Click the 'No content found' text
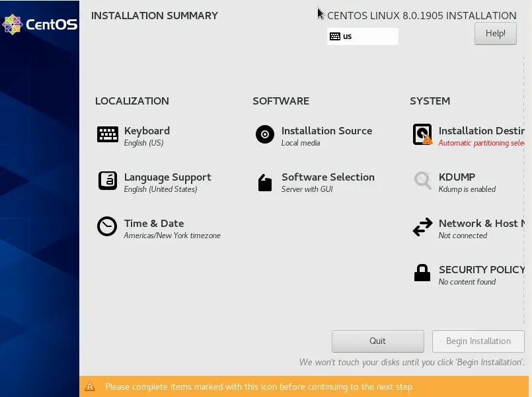Image resolution: width=532 pixels, height=397 pixels. click(x=467, y=281)
